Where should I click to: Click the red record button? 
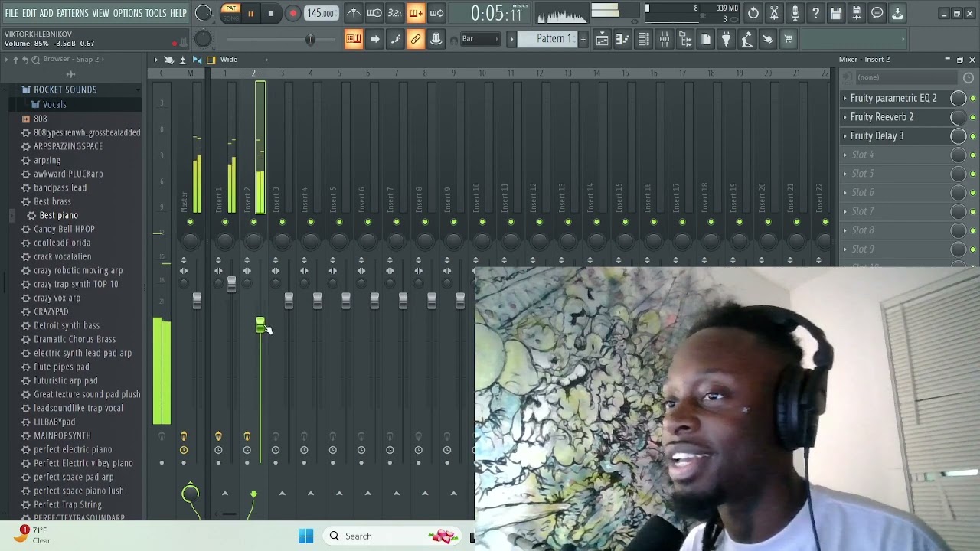click(x=292, y=13)
